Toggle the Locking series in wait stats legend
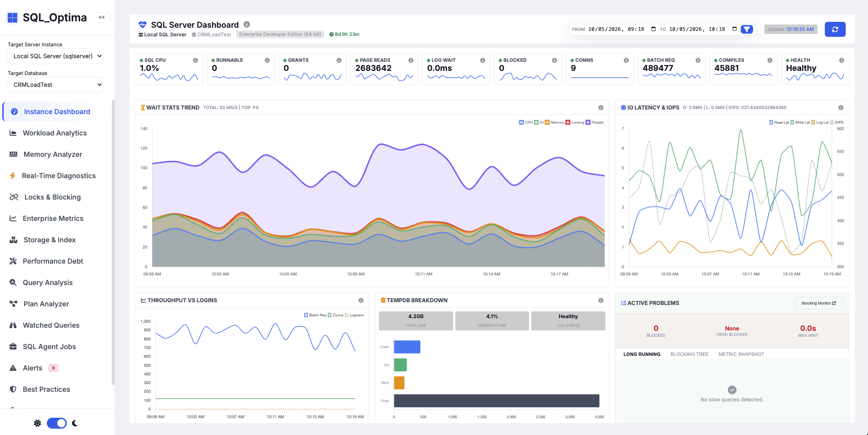The height and width of the screenshot is (435, 868). (575, 122)
